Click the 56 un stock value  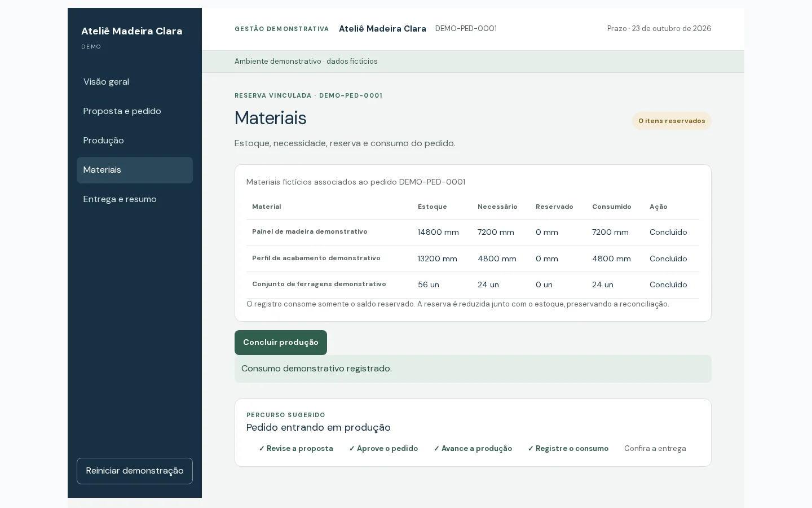coord(429,285)
